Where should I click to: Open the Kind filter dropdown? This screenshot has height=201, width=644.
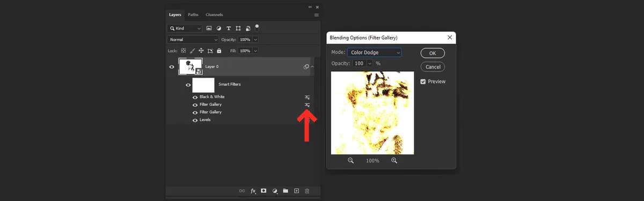[185, 28]
